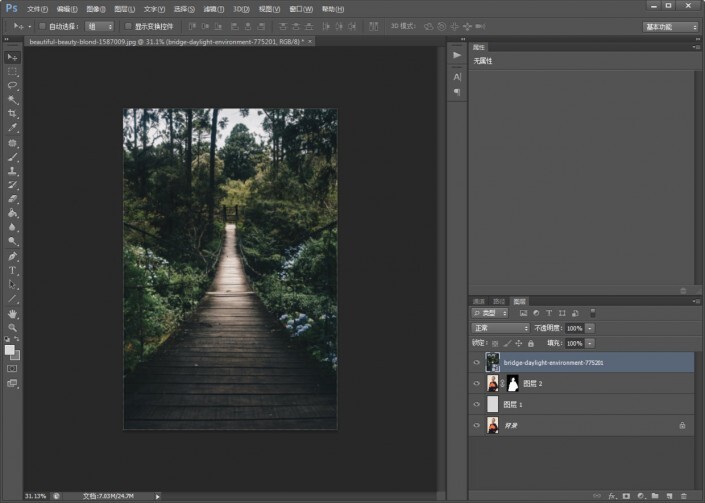Hide the bridge-daylight-environment layer
This screenshot has width=705, height=503.
(x=476, y=362)
